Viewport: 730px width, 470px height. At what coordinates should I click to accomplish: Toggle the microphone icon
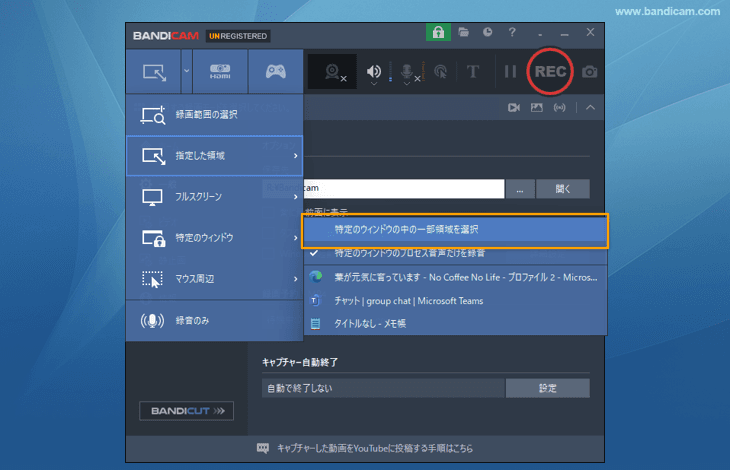coord(406,72)
